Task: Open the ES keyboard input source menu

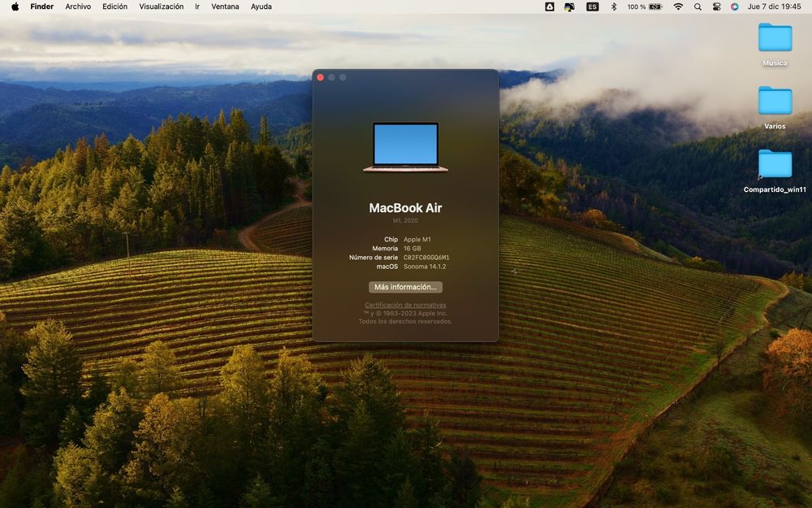Action: pyautogui.click(x=593, y=7)
